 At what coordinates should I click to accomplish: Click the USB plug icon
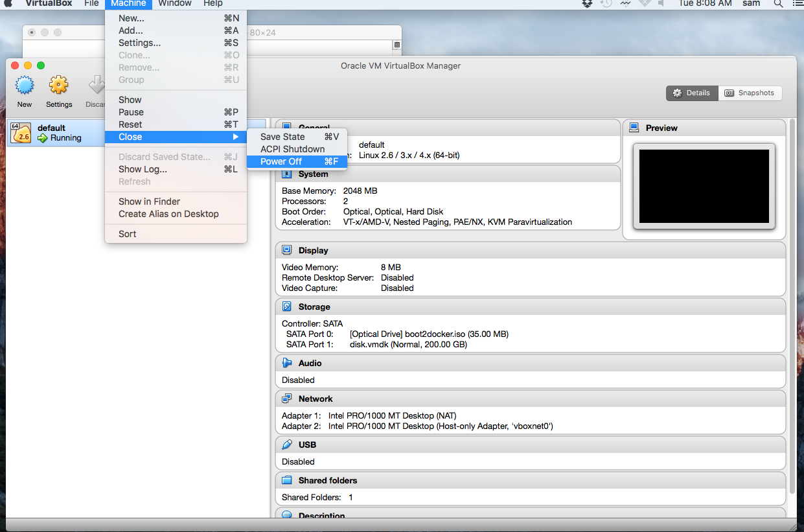(287, 445)
